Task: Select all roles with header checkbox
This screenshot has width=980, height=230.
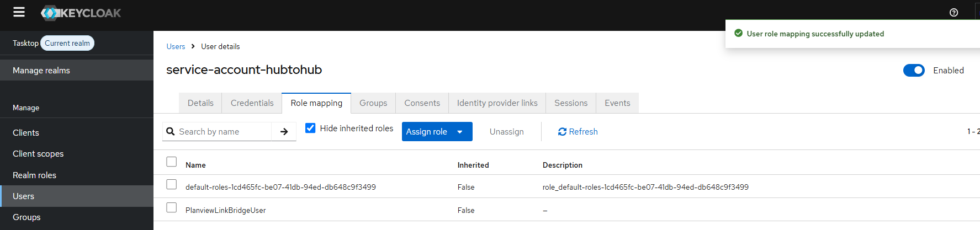Action: point(172,162)
